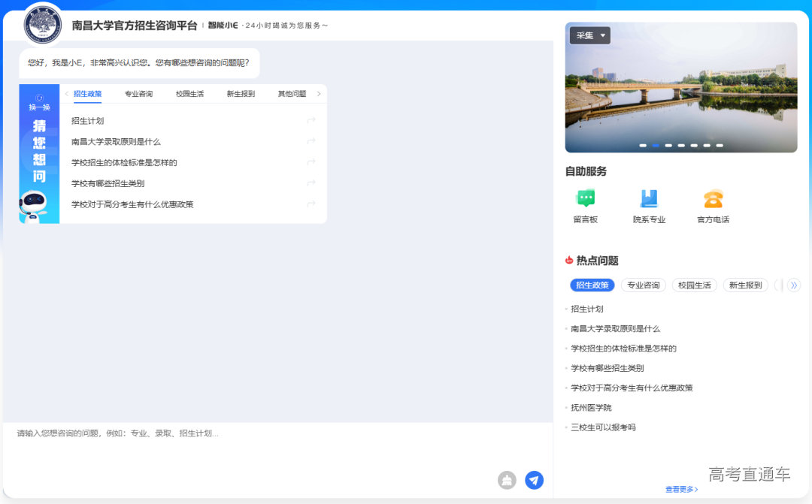Open the 采集 dropdown on banner
This screenshot has width=812, height=504.
pyautogui.click(x=590, y=35)
